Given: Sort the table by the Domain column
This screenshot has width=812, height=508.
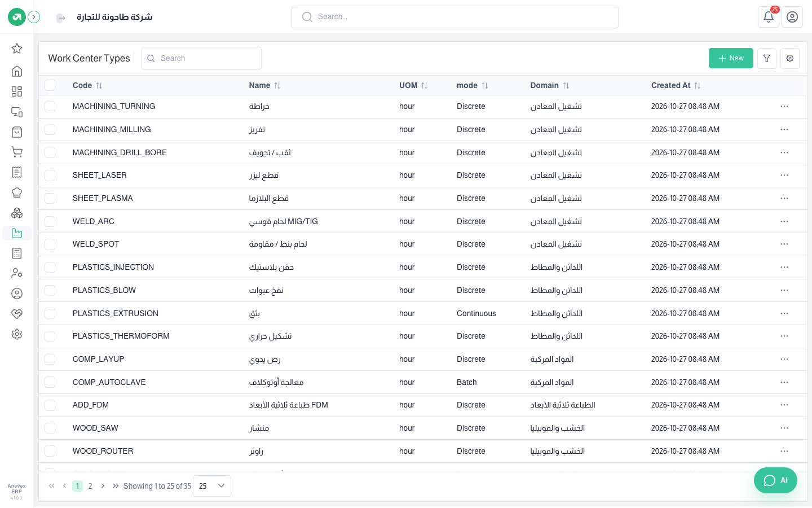Looking at the screenshot, I should (x=566, y=86).
